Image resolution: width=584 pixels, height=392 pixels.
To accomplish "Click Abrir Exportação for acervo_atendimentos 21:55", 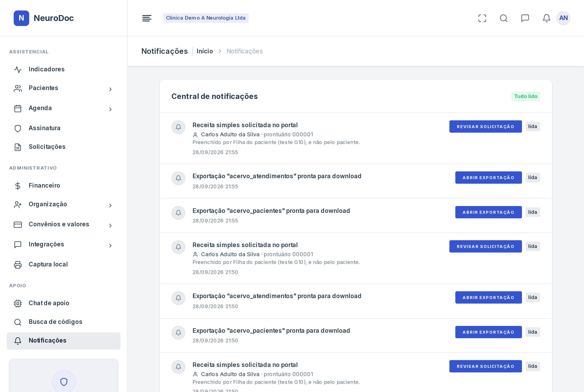I will coord(488,178).
